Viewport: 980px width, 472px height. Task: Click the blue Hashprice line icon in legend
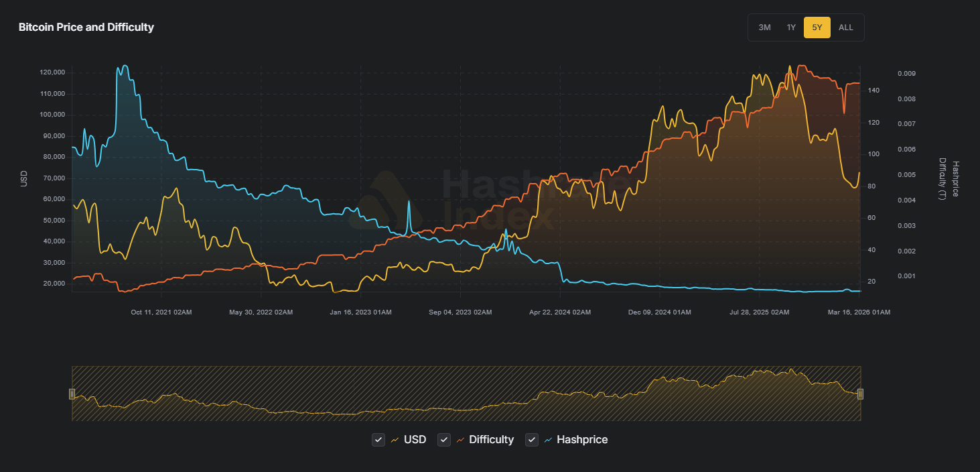click(x=548, y=440)
